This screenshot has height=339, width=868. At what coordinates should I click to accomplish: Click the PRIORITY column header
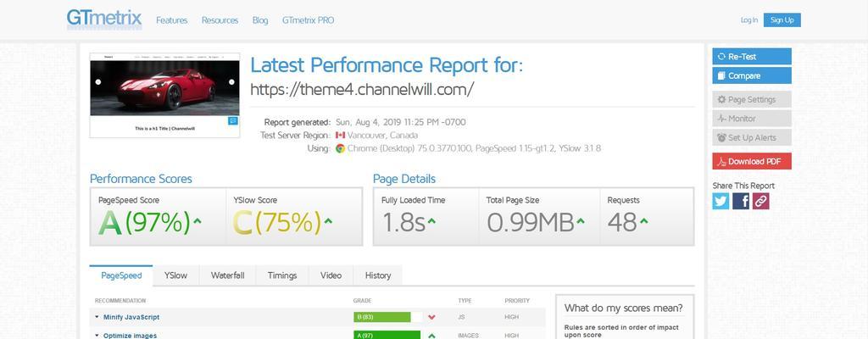pyautogui.click(x=517, y=301)
